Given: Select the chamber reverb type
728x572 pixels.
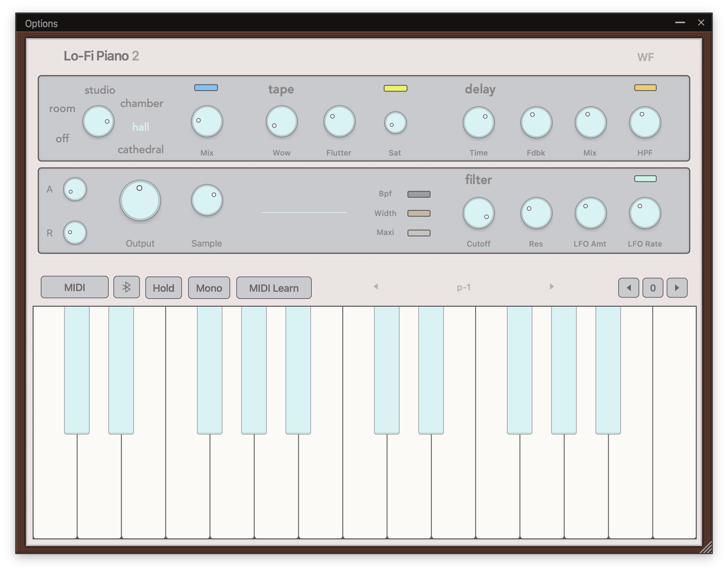Looking at the screenshot, I should (x=142, y=103).
